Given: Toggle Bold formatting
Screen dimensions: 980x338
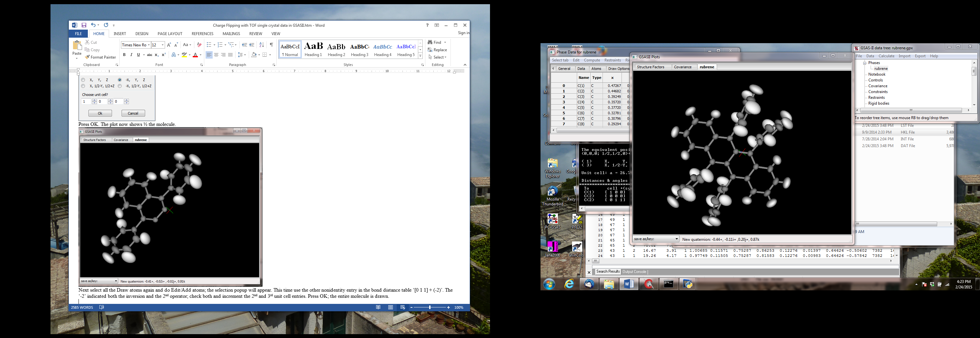Looking at the screenshot, I should pyautogui.click(x=124, y=55).
